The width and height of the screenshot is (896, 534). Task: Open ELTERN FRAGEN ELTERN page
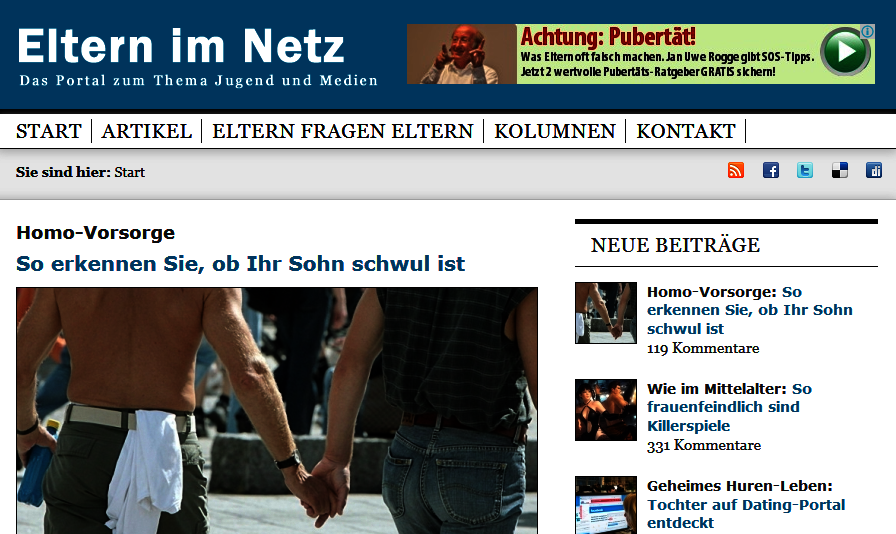point(343,131)
